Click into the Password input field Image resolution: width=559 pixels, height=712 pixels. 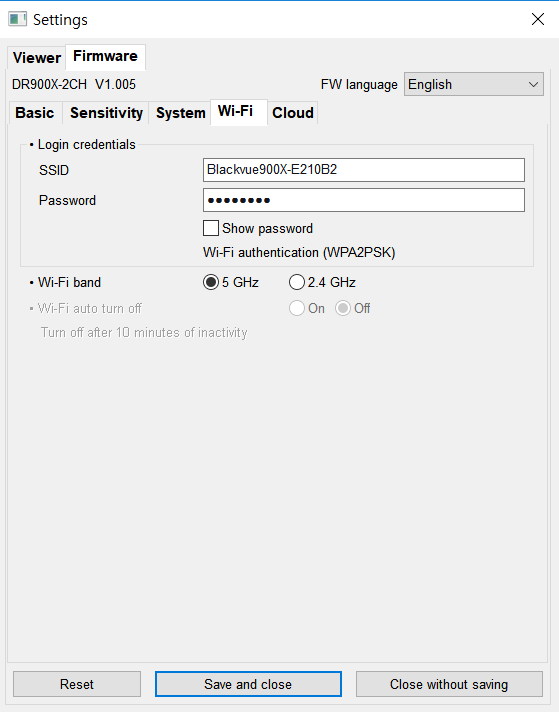(x=364, y=200)
